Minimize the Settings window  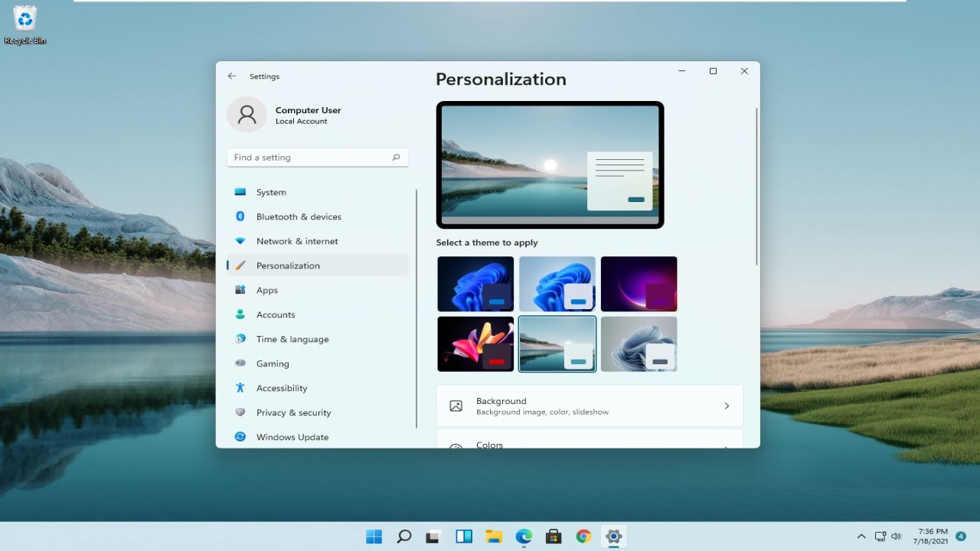[x=681, y=71]
